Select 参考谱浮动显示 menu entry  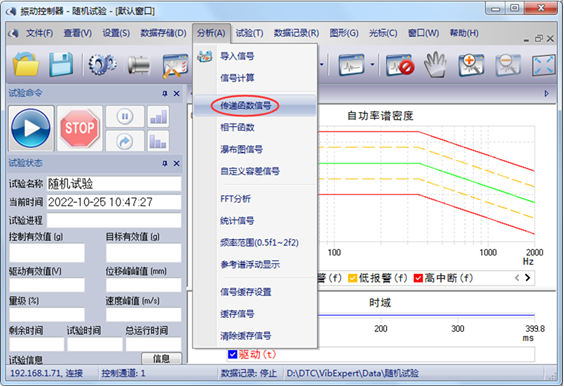(255, 265)
